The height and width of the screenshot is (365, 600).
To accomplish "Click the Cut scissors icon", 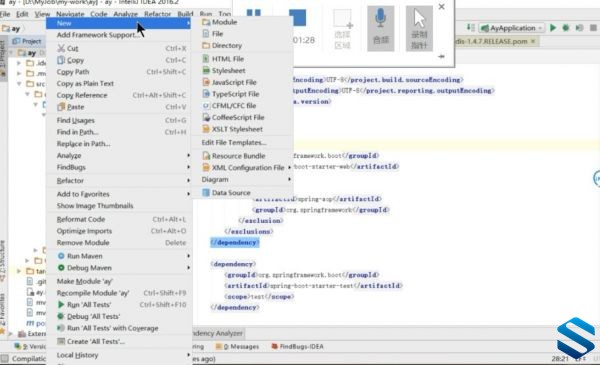I will pyautogui.click(x=61, y=49).
